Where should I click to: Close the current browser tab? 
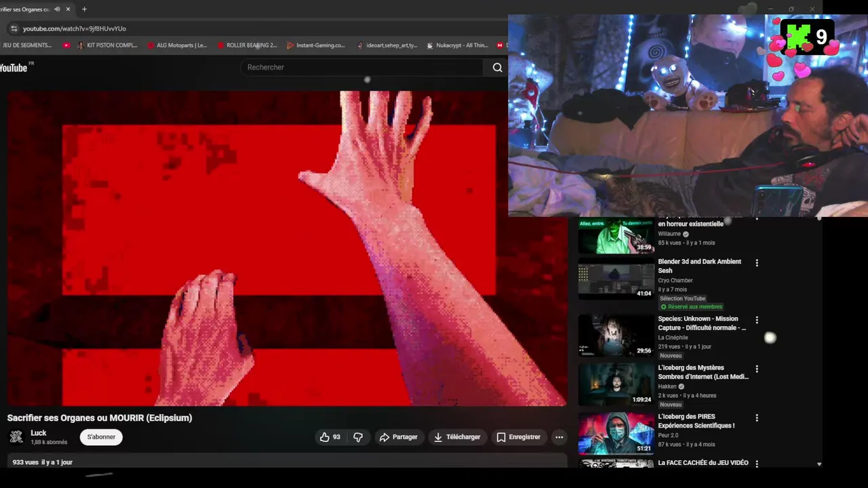tap(68, 9)
